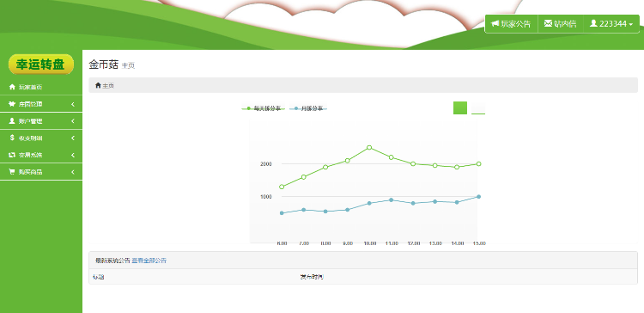644x313 pixels.
Task: Click the dollar icon for 收支明细
Action: (12, 138)
